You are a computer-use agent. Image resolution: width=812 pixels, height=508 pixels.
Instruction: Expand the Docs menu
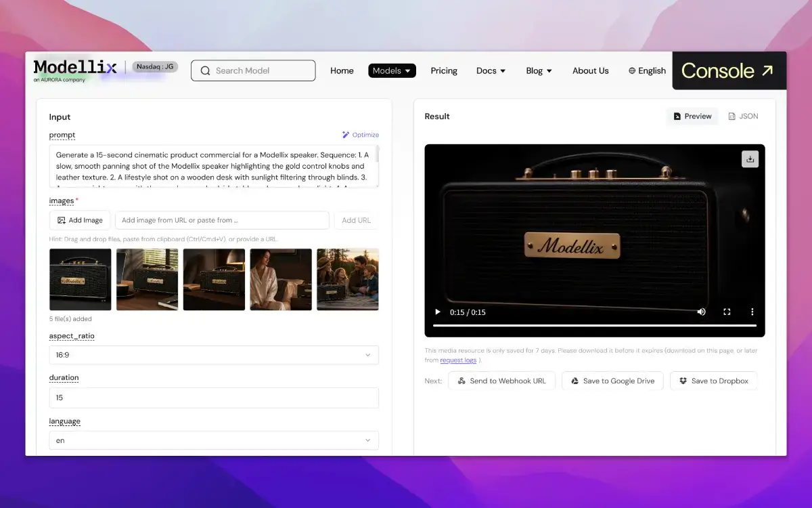pyautogui.click(x=491, y=70)
